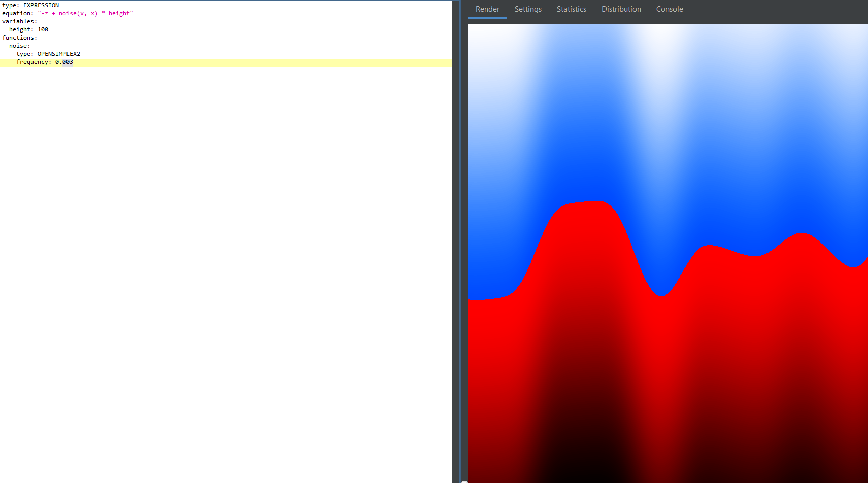
Task: Click the OPENSIMPLEX2 type value
Action: click(x=60, y=53)
